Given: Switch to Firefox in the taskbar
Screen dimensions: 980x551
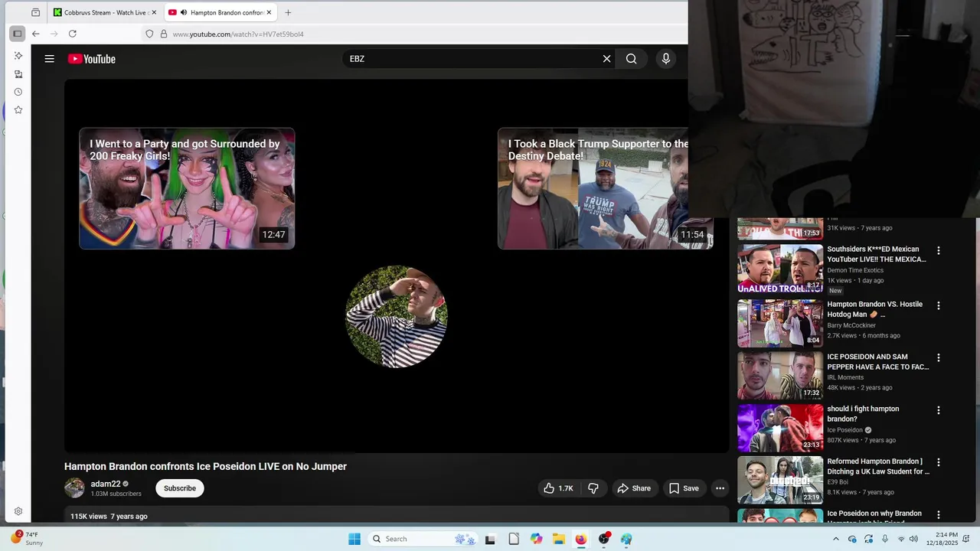Looking at the screenshot, I should point(581,539).
